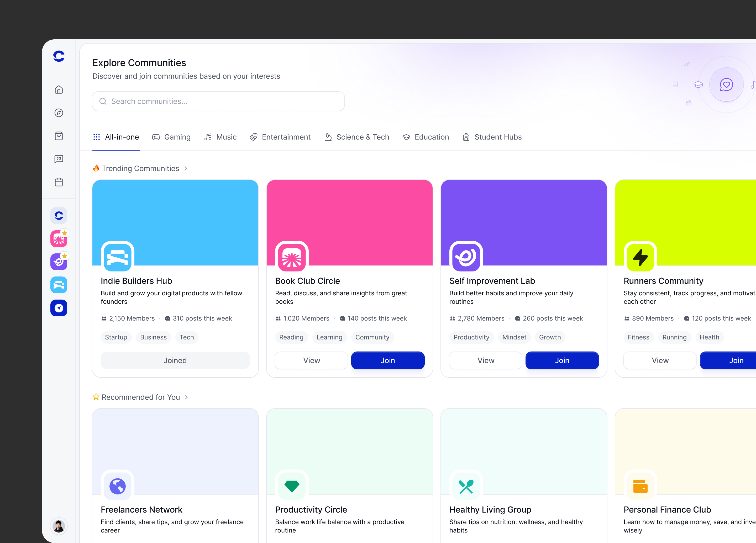Expand Recommended for You chevron
Viewport: 756px width, 543px height.
coord(186,397)
